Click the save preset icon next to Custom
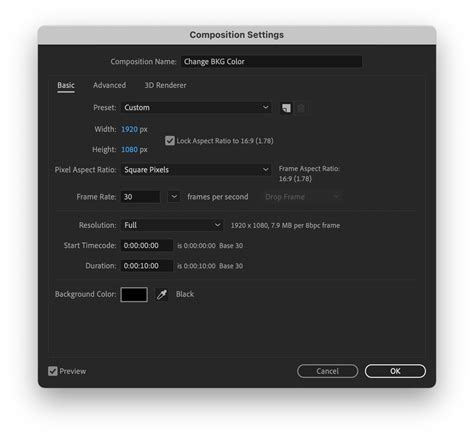This screenshot has height=438, width=474. (286, 108)
